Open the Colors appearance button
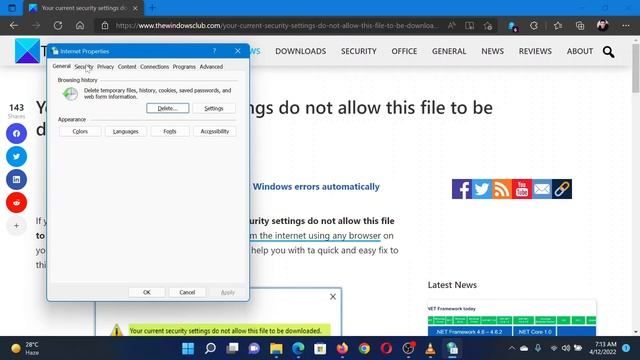This screenshot has width=640, height=360. point(80,131)
